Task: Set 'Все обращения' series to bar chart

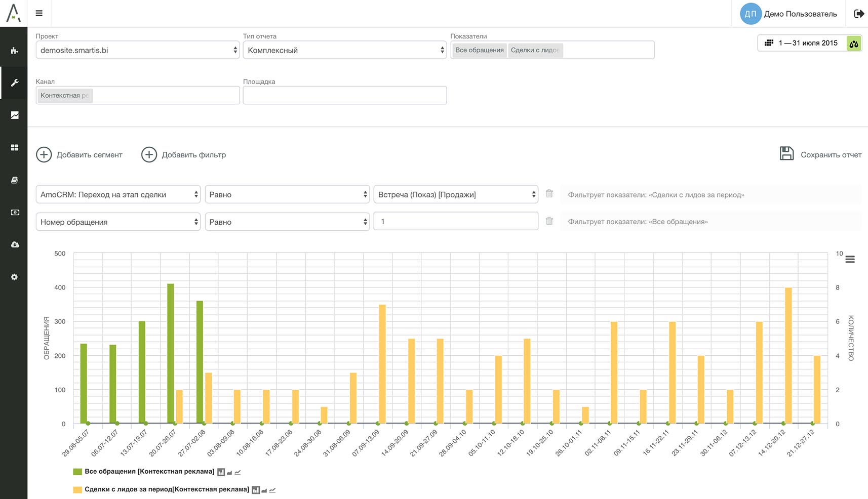Action: pyautogui.click(x=221, y=472)
